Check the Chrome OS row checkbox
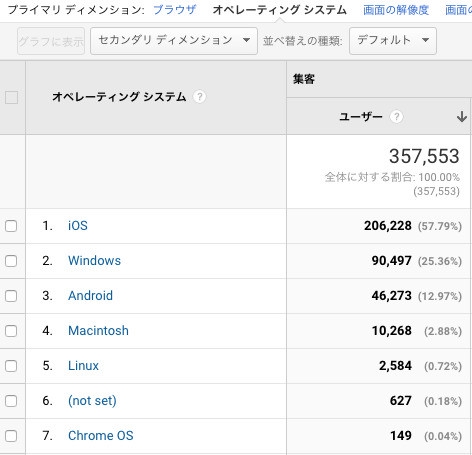Image resolution: width=472 pixels, height=455 pixels. click(x=11, y=436)
